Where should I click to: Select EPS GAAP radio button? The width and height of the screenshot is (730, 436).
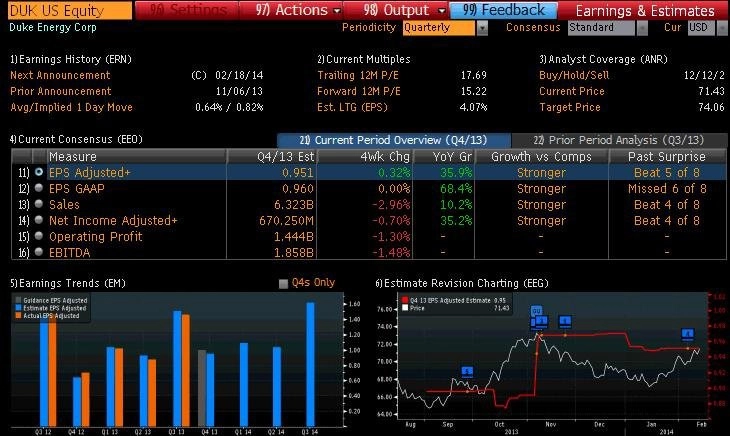click(39, 188)
